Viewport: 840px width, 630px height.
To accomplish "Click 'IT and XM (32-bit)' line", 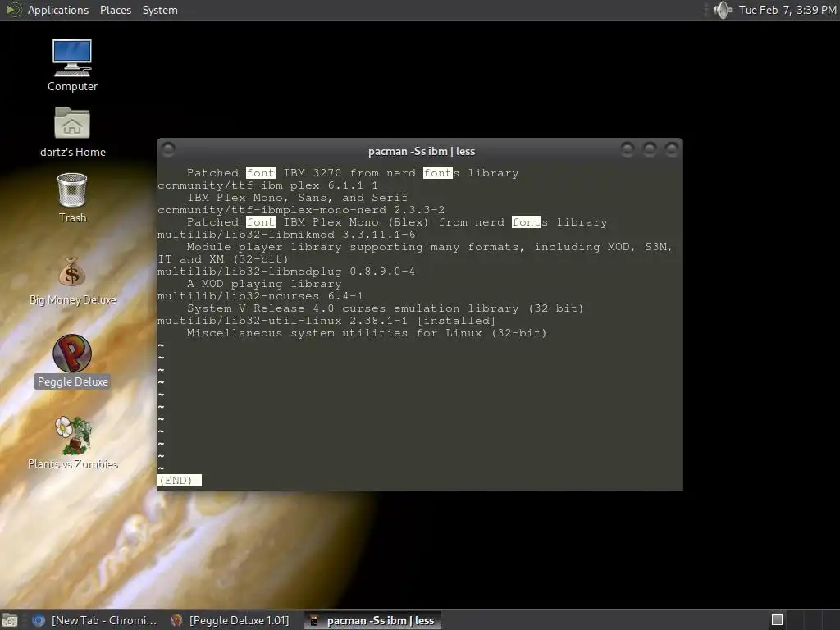I will (223, 259).
